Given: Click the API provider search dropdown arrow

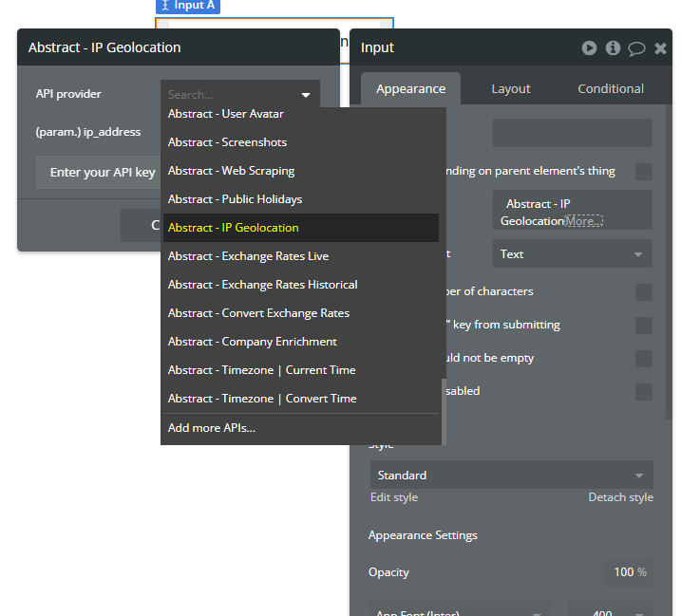Looking at the screenshot, I should click(x=306, y=95).
